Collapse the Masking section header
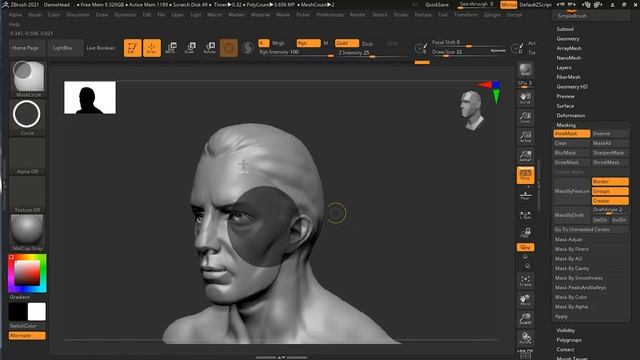Image resolution: width=640 pixels, height=360 pixels. 566,125
